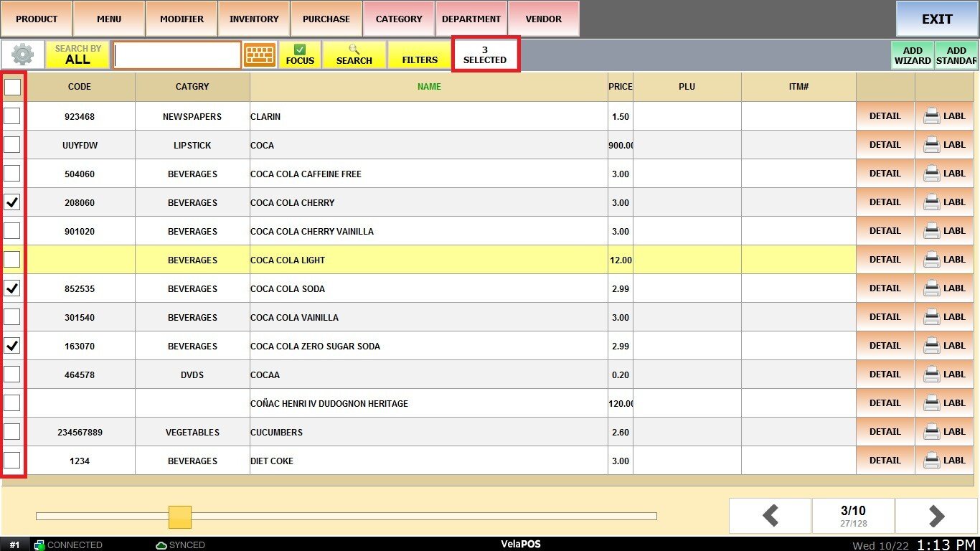Open the FILTERS options
Screen dimensions: 980x551
click(420, 55)
